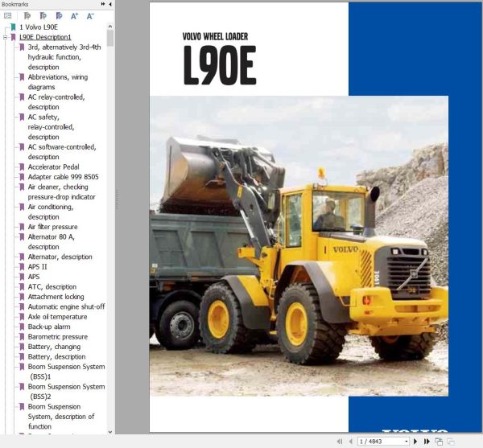Click the page number field 1 / 4843
Screen dimensions: 483x448
point(381,442)
